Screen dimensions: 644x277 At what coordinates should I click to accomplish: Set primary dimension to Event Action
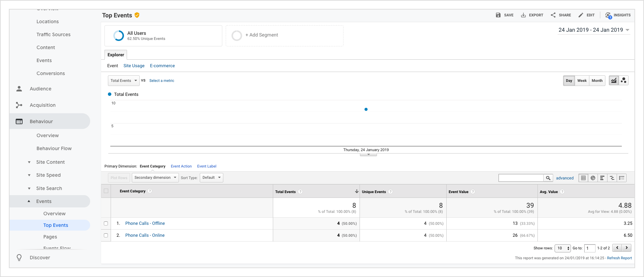click(x=181, y=166)
